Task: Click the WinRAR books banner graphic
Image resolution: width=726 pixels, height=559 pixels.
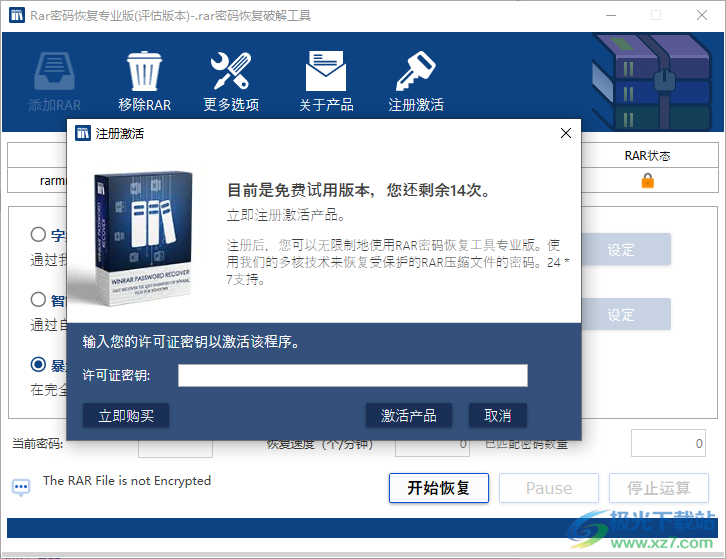Action: click(x=652, y=82)
